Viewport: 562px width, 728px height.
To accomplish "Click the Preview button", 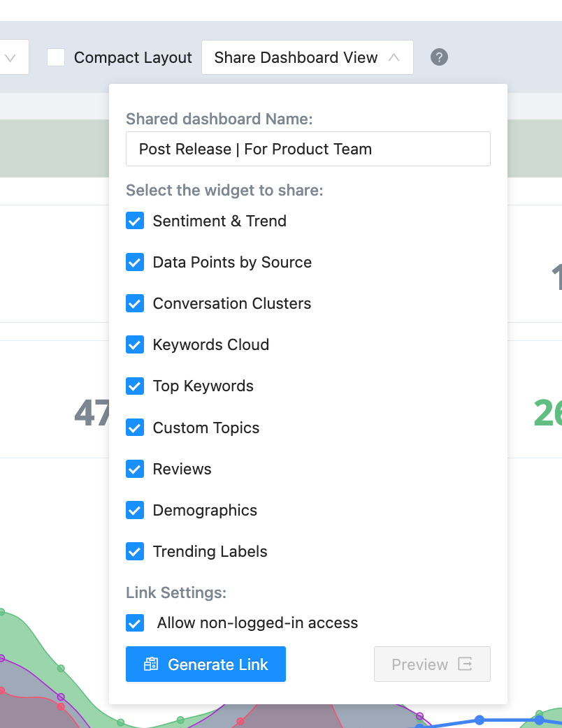I will (432, 664).
